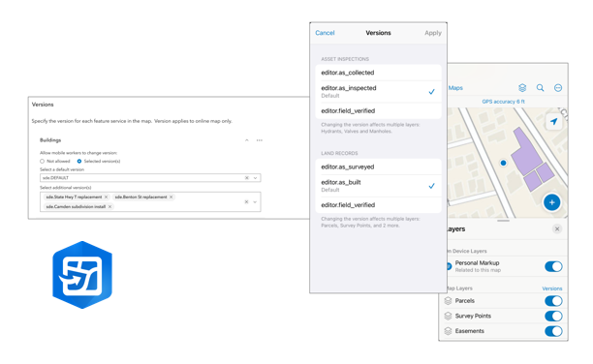Clear the default version field with X

(246, 178)
